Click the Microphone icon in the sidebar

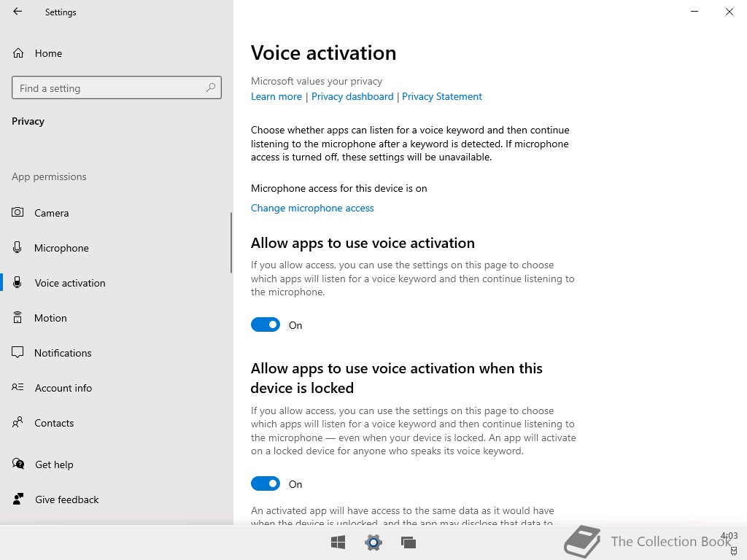(x=18, y=248)
